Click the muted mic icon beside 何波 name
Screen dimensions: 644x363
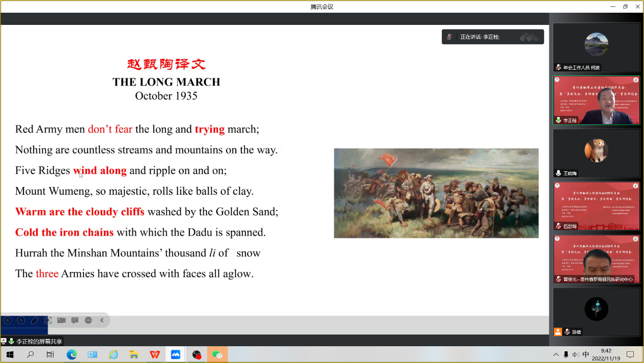tap(558, 68)
